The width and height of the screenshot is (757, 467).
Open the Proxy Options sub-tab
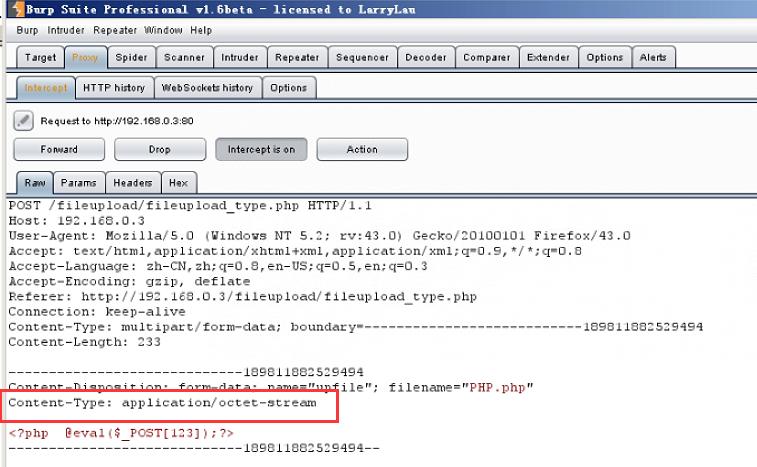(289, 88)
